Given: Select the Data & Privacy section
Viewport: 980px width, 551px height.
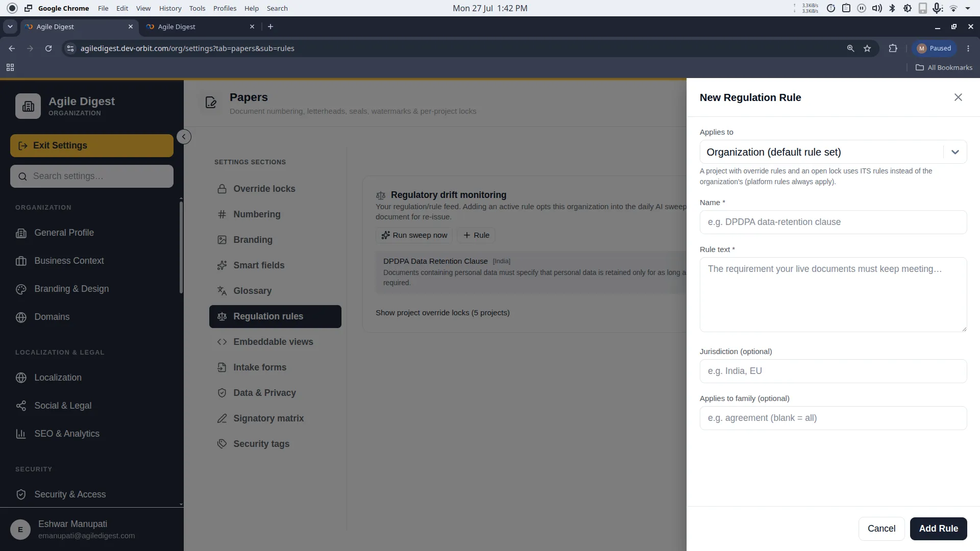Looking at the screenshot, I should point(275,393).
